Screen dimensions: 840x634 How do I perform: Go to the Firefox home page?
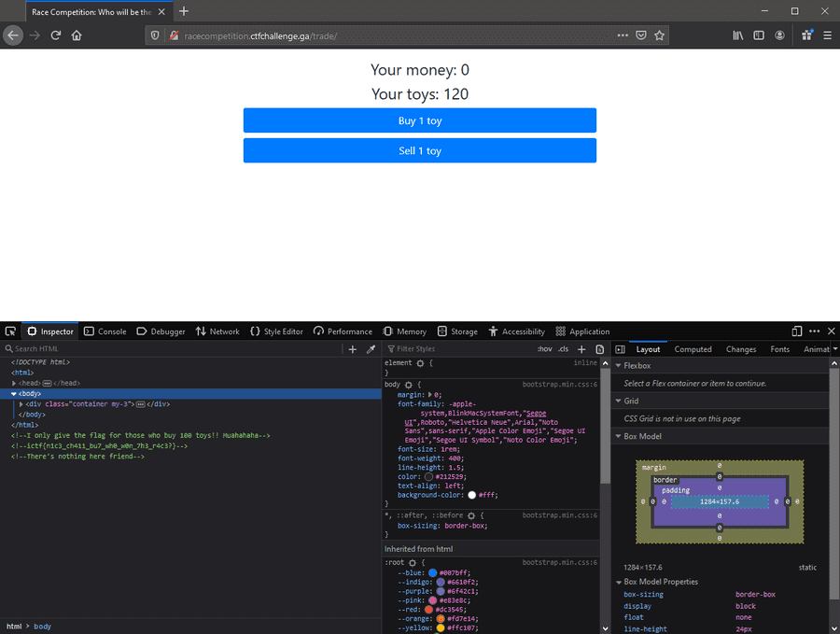coord(77,35)
